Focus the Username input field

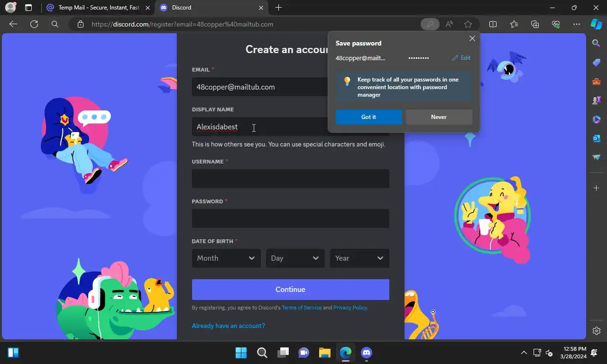click(290, 179)
